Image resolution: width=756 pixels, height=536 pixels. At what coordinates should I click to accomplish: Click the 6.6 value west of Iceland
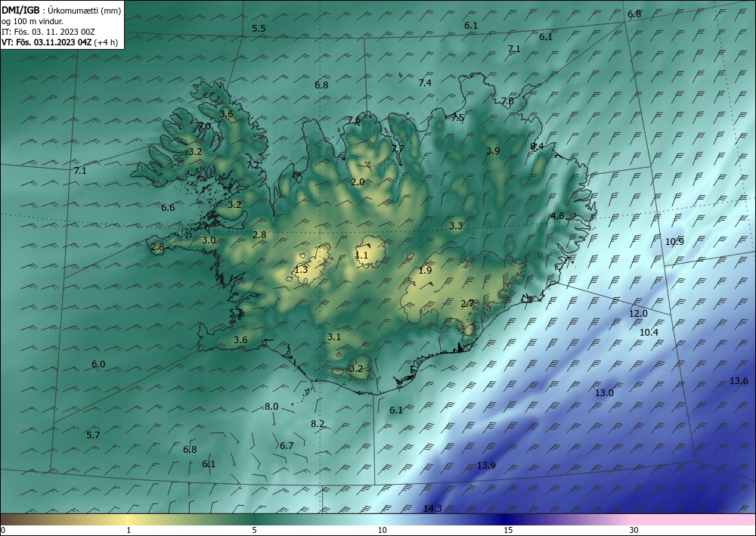coord(168,208)
